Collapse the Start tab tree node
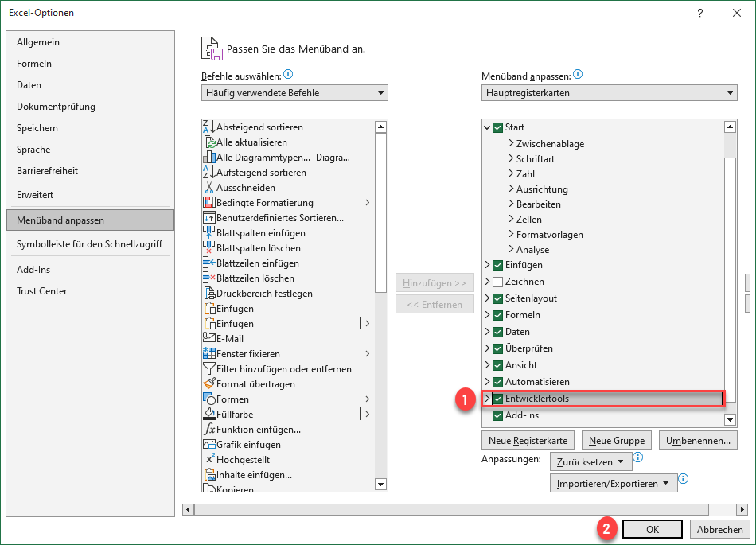Image resolution: width=756 pixels, height=545 pixels. (487, 127)
